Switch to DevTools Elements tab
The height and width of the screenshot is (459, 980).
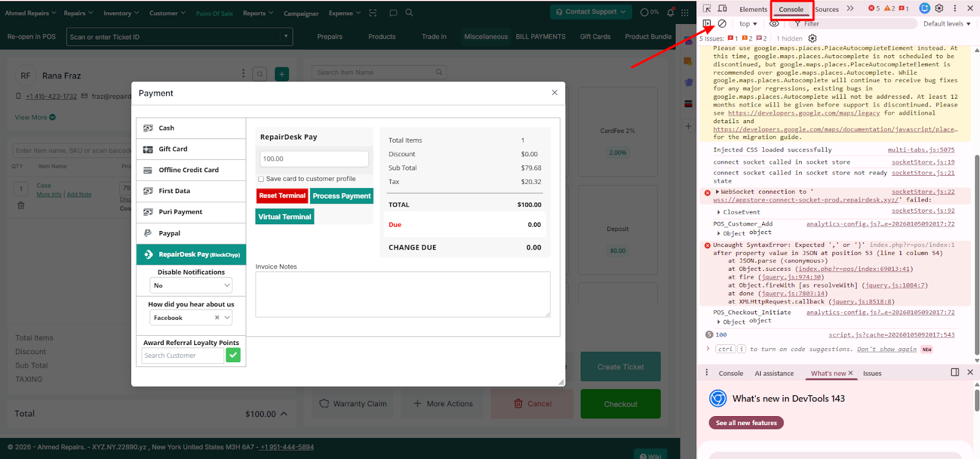(x=753, y=9)
